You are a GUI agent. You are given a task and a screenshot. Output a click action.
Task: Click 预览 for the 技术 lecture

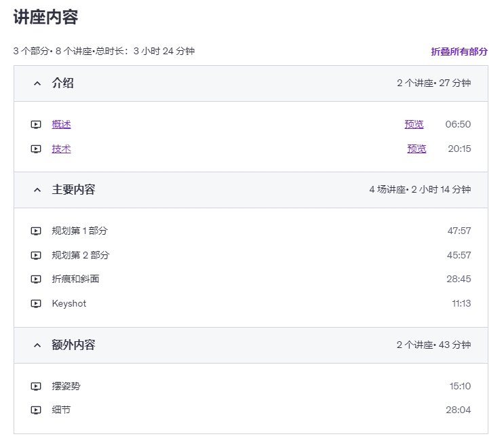tap(416, 149)
